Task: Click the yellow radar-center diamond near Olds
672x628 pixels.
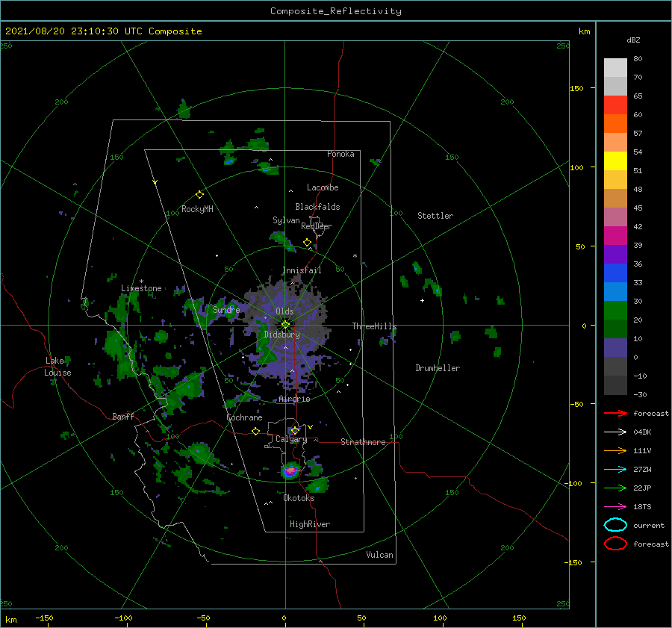Action: click(x=285, y=325)
